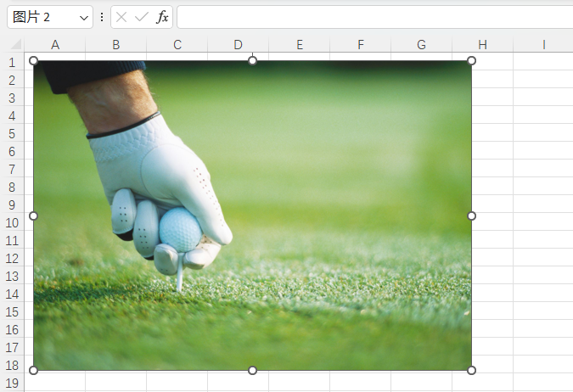Click the golf ball picture
Image resolution: width=573 pixels, height=392 pixels.
pyautogui.click(x=252, y=216)
